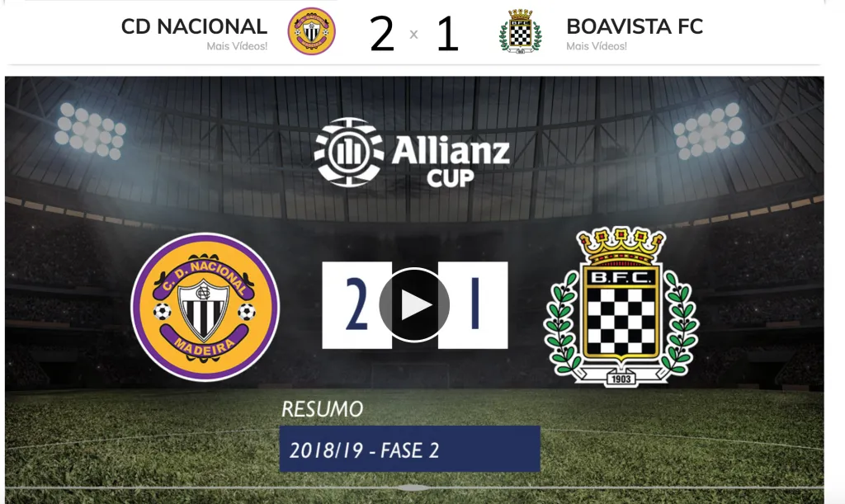Click the RESUMO label in the video
Viewport: 845px width, 504px height.
(323, 409)
